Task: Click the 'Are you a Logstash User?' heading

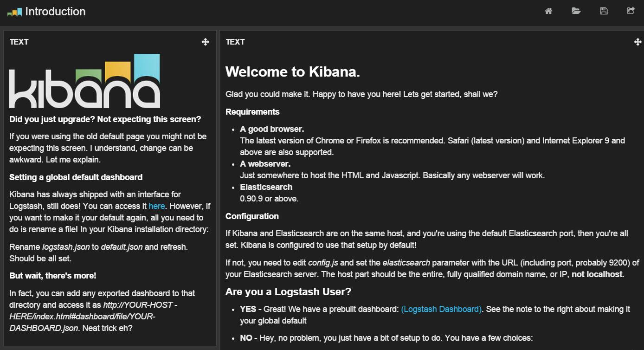Action: click(288, 292)
